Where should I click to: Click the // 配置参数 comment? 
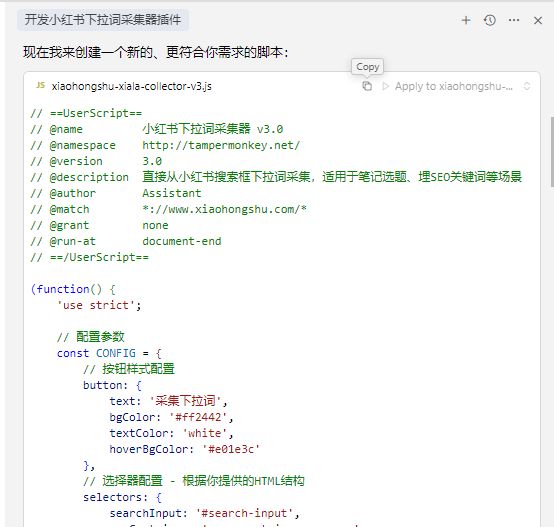[91, 337]
